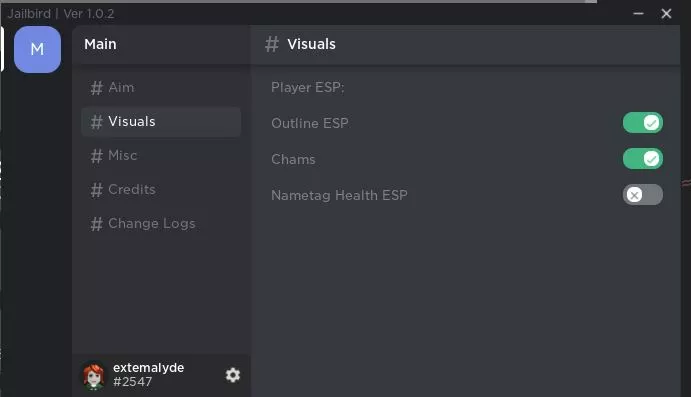This screenshot has width=691, height=397.
Task: Select the Visuals sidebar item
Action: [161, 122]
